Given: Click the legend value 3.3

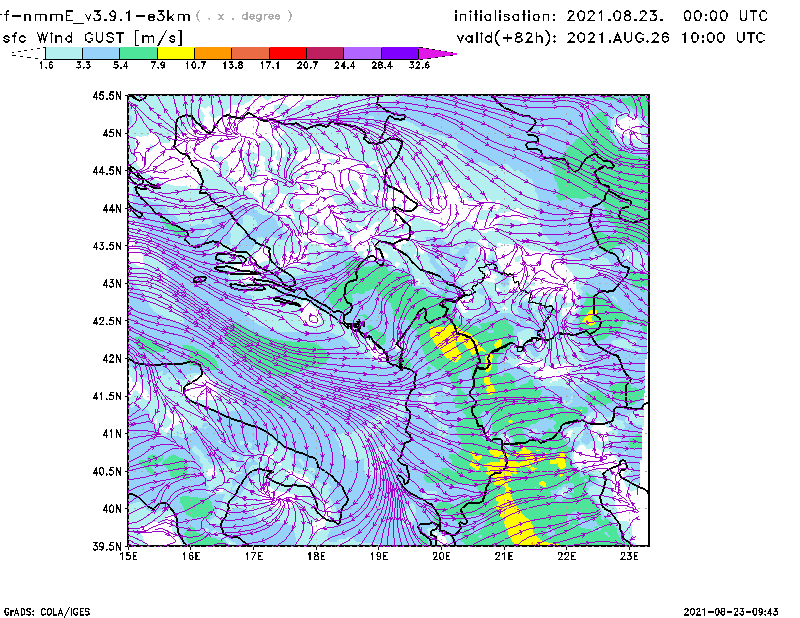Looking at the screenshot, I should click(83, 65).
